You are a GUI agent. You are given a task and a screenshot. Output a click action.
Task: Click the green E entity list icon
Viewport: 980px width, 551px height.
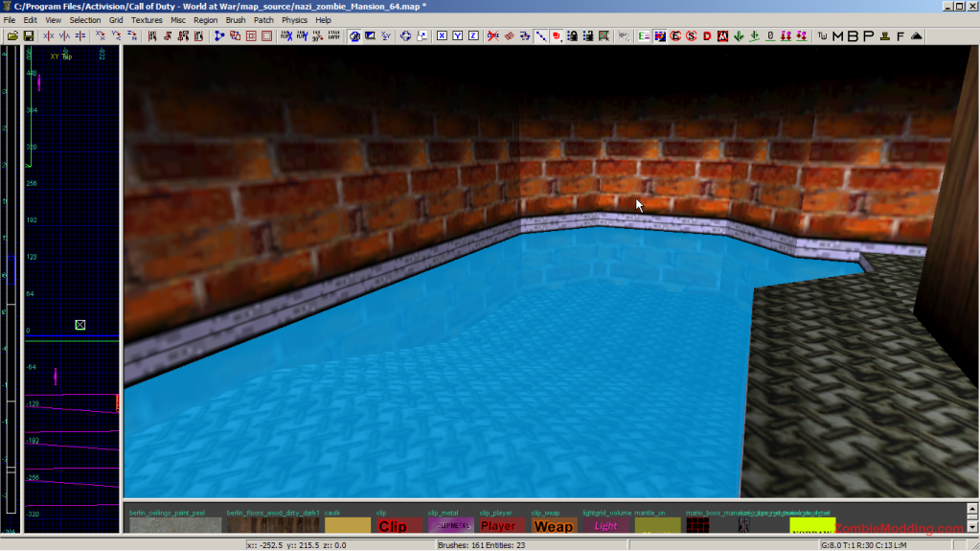[x=644, y=36]
